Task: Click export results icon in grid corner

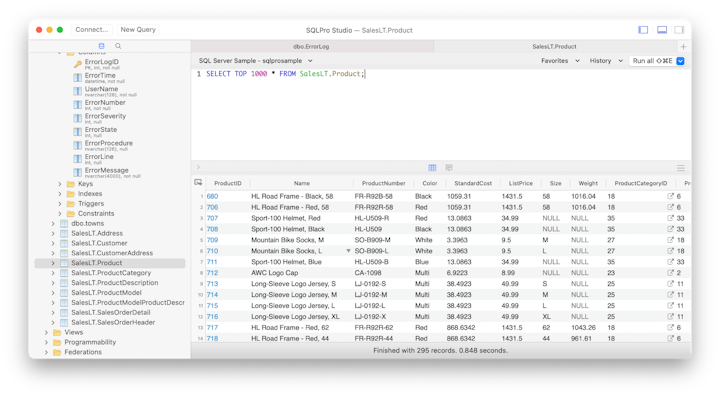Action: [x=198, y=183]
